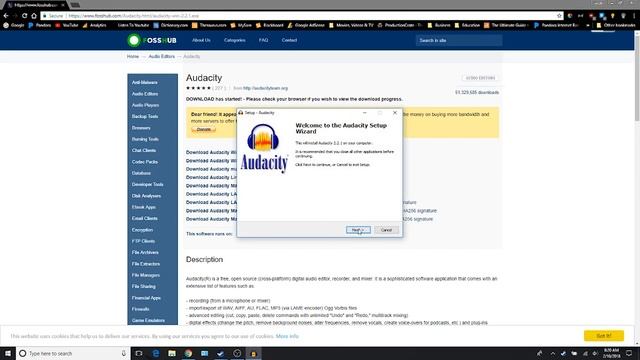Select Disk Analysers in the sidebar
640x360 pixels.
click(146, 196)
